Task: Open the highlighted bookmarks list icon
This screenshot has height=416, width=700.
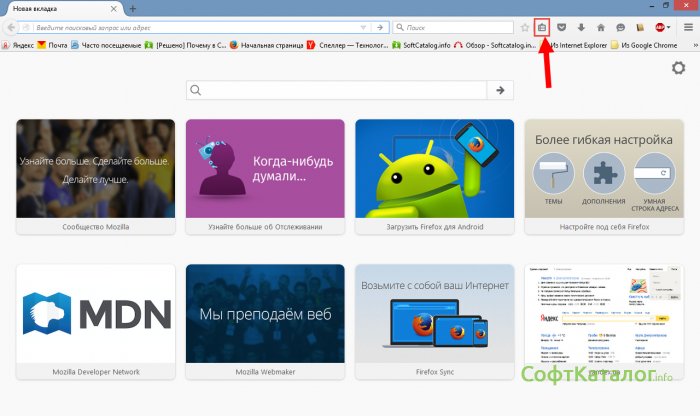Action: click(543, 28)
